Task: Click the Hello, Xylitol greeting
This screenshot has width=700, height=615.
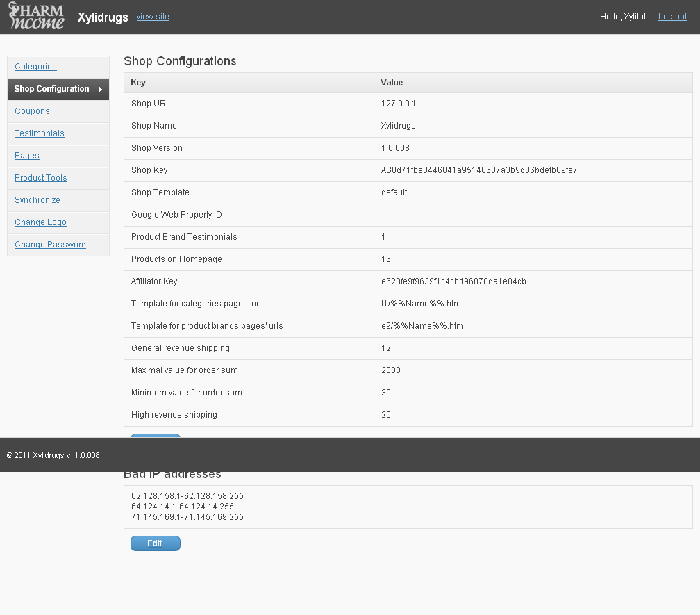Action: 622,17
